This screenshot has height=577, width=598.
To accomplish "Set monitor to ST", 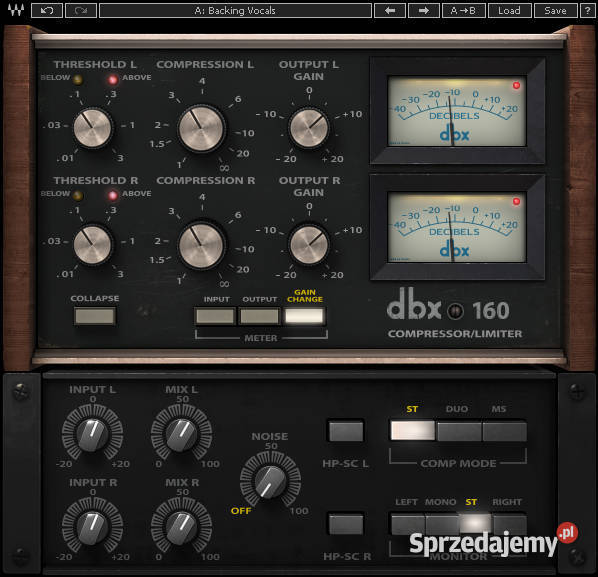I will pos(475,524).
